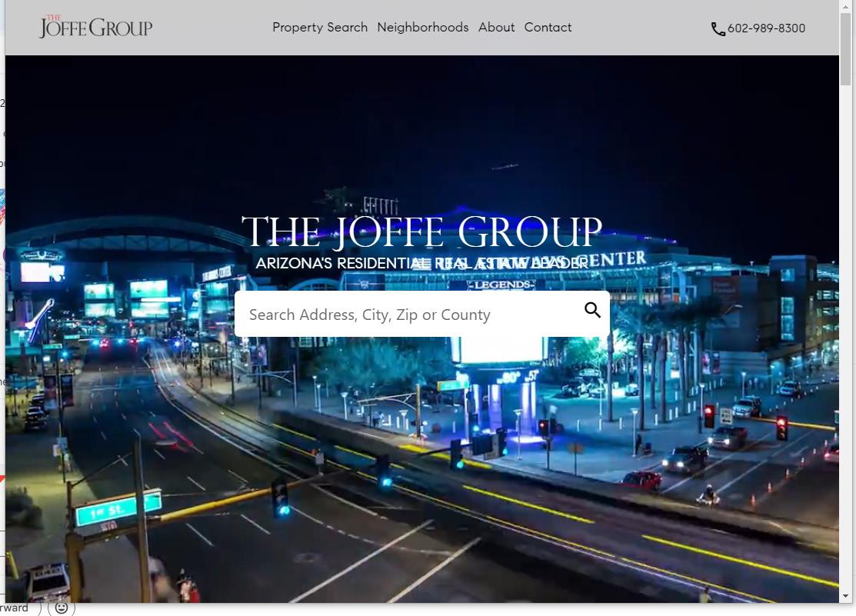
Task: Open the Contact page
Action: pyautogui.click(x=548, y=28)
